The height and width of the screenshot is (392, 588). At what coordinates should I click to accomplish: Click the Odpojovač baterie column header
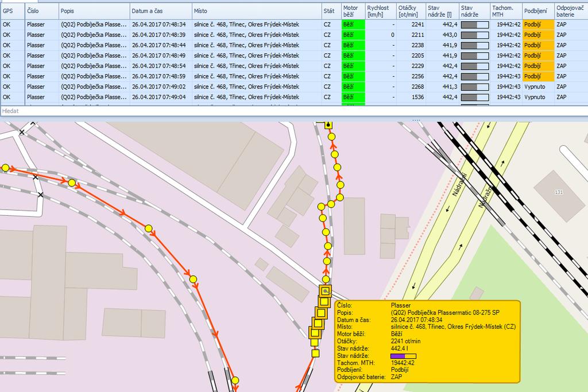(571, 11)
